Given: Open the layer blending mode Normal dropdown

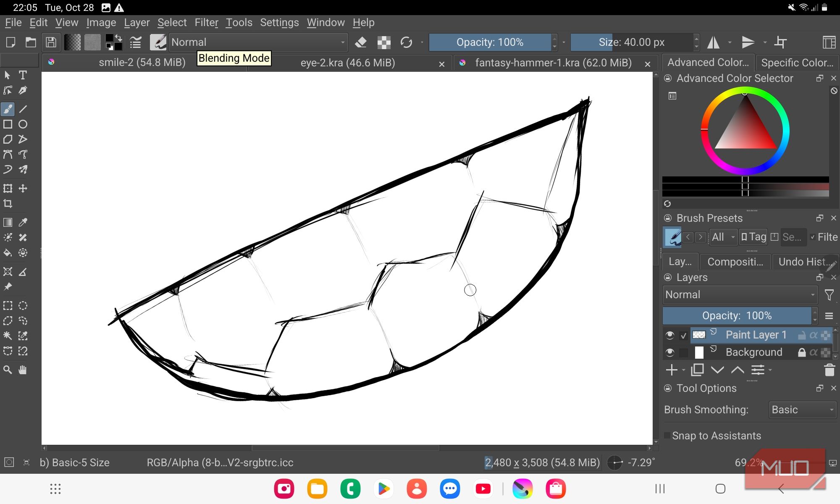Looking at the screenshot, I should coord(740,295).
